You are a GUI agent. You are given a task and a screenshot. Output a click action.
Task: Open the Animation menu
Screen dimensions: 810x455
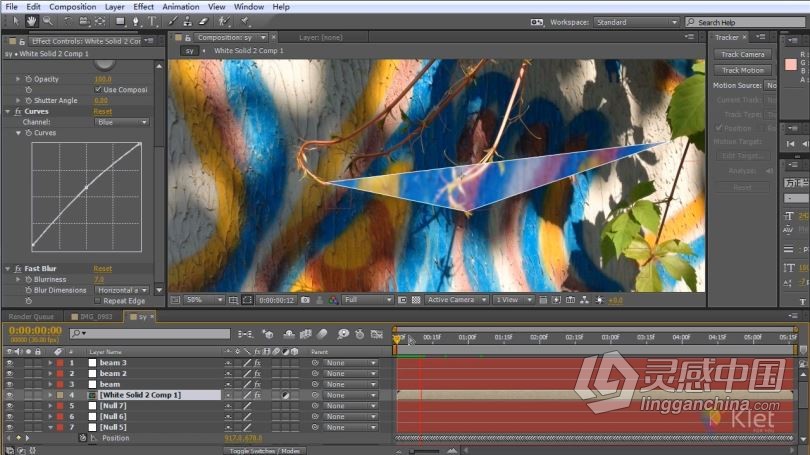[180, 7]
